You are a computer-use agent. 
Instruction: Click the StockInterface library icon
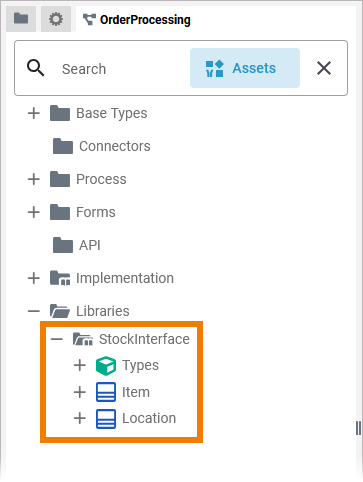click(x=83, y=339)
